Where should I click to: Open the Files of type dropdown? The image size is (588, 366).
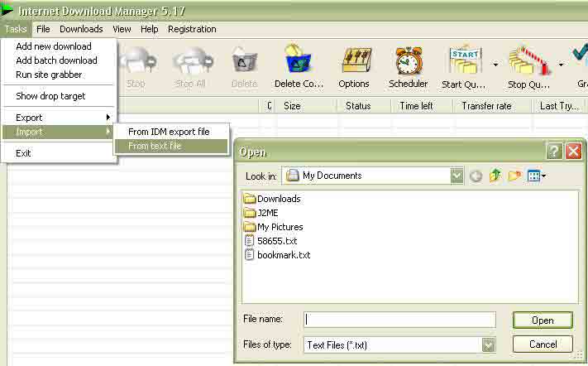pyautogui.click(x=488, y=344)
